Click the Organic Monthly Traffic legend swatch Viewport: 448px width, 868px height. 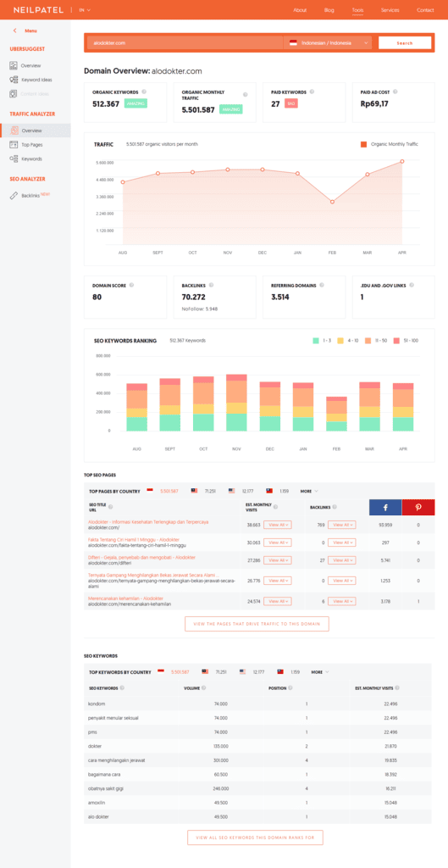[363, 144]
